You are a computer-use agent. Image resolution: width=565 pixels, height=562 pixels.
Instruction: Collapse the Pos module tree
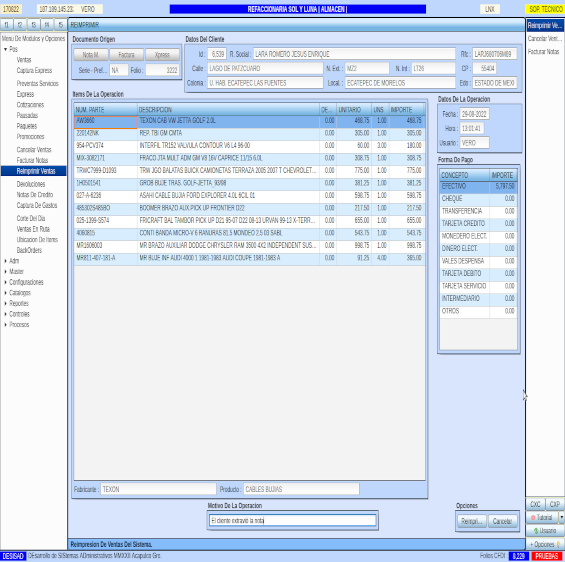pyautogui.click(x=5, y=49)
